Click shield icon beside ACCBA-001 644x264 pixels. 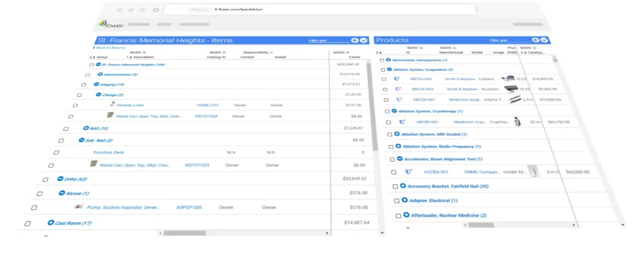408,172
